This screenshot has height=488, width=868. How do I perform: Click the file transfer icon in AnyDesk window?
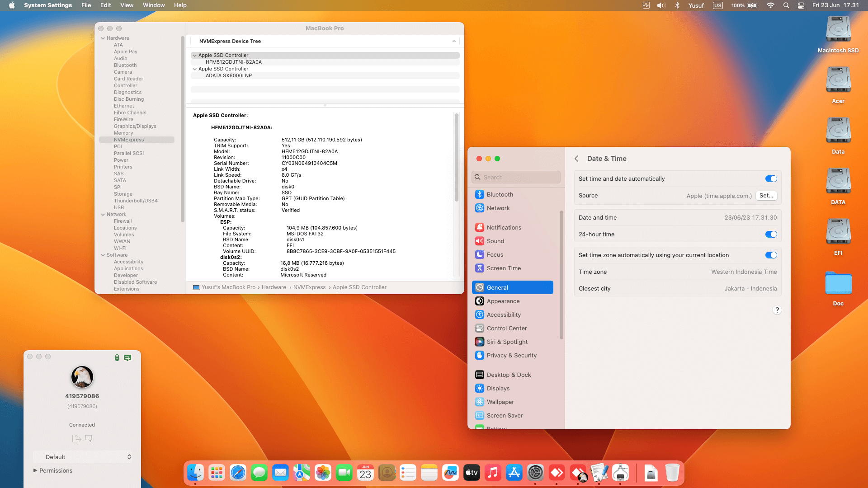[x=76, y=438]
